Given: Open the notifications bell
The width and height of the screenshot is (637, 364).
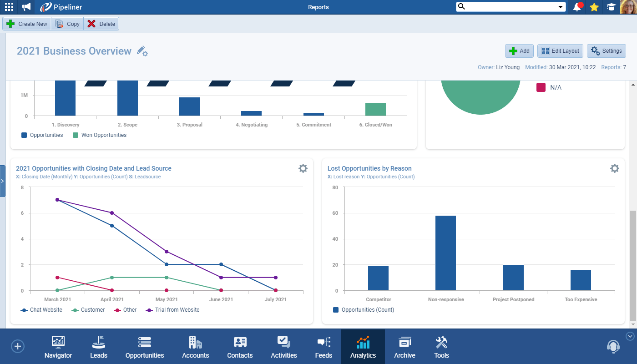Looking at the screenshot, I should (x=577, y=7).
